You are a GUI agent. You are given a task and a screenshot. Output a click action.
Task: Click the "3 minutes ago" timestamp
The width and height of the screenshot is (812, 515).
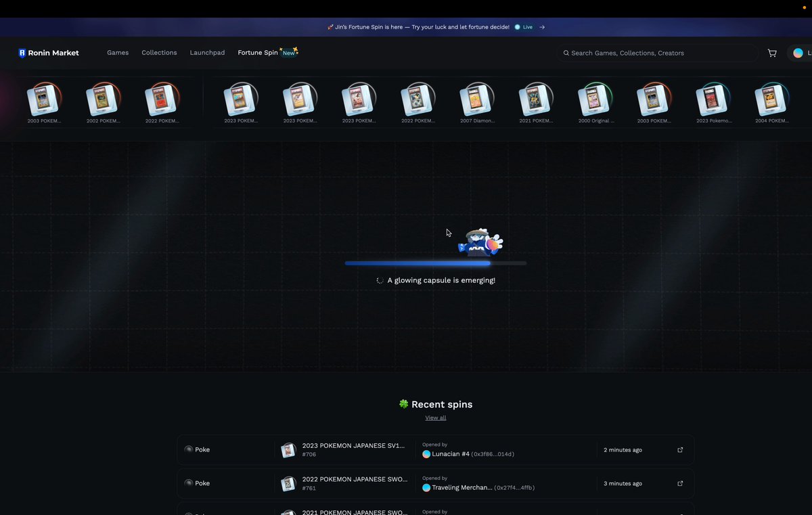coord(623,483)
